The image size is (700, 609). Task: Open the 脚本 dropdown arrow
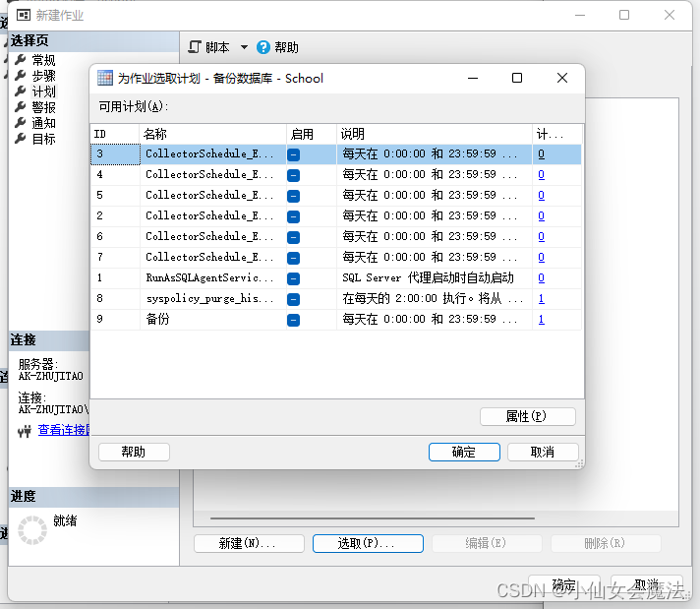(244, 47)
